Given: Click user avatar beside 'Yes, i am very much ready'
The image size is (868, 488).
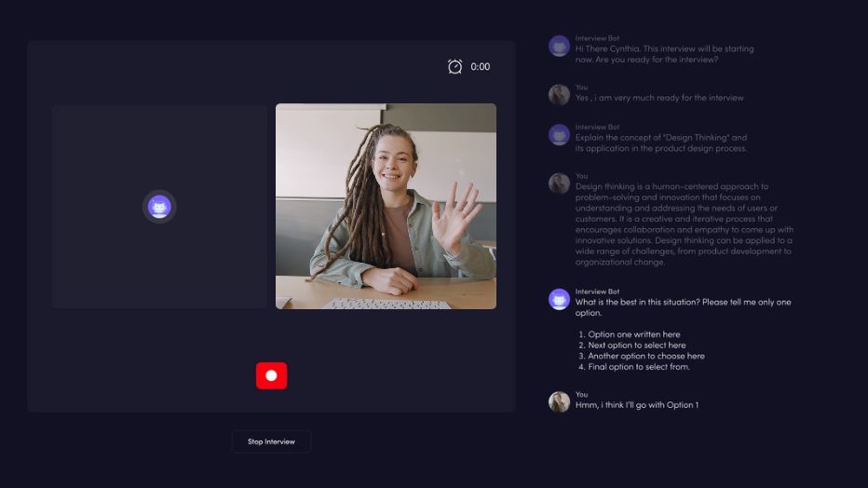Looking at the screenshot, I should pos(559,95).
